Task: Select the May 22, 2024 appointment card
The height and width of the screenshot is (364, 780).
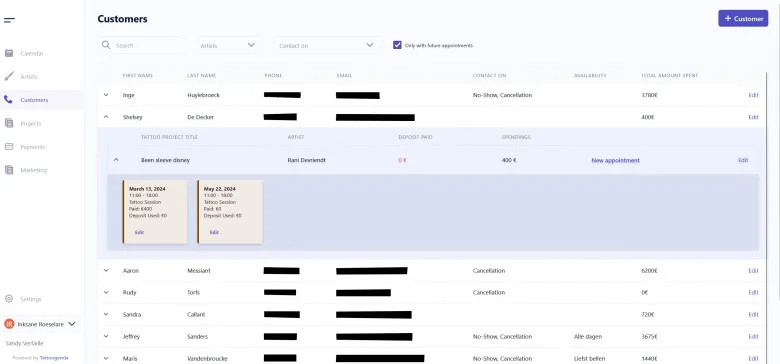Action: pos(230,212)
